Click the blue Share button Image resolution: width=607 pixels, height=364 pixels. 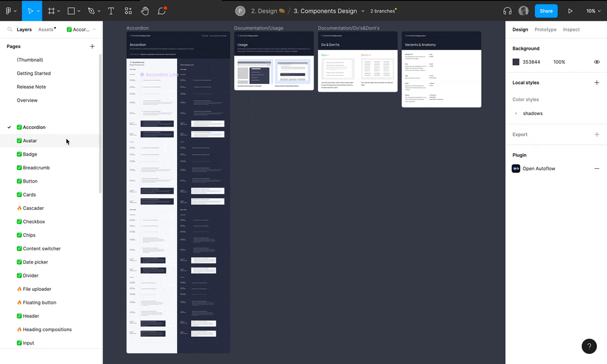coord(546,11)
